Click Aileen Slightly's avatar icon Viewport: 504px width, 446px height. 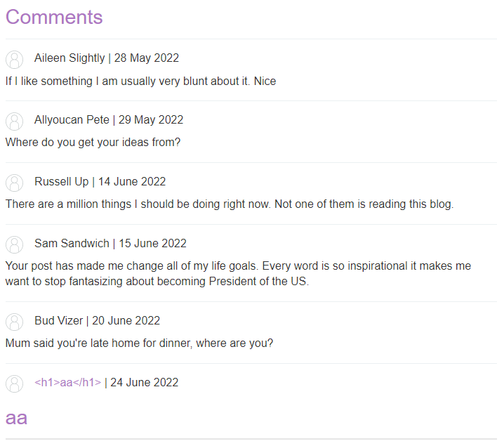[x=15, y=59]
